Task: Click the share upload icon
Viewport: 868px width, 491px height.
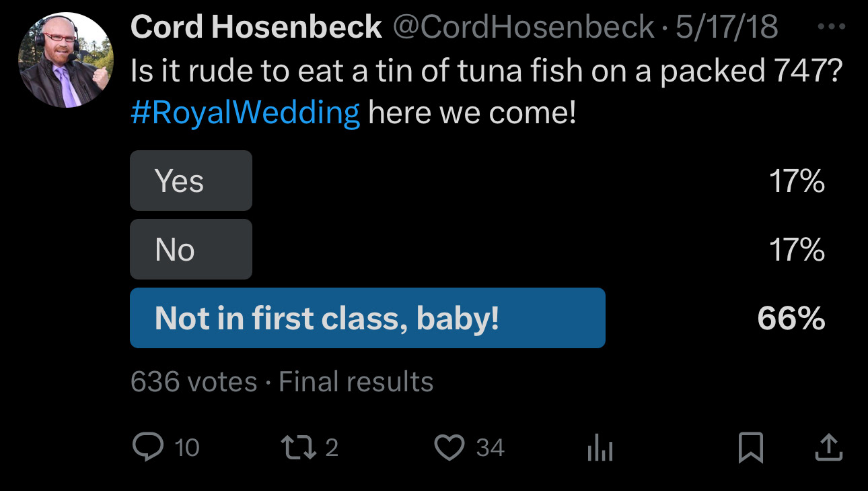Action: pos(828,448)
